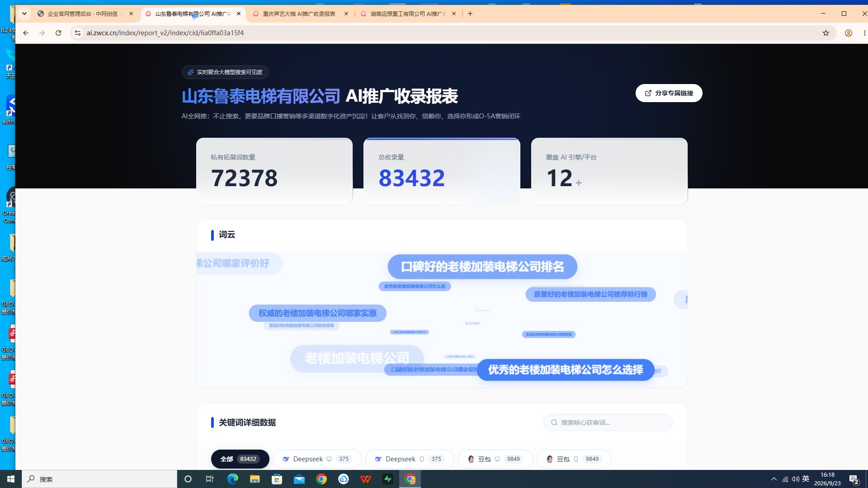Open the Mail app from the taskbar

pyautogui.click(x=299, y=479)
